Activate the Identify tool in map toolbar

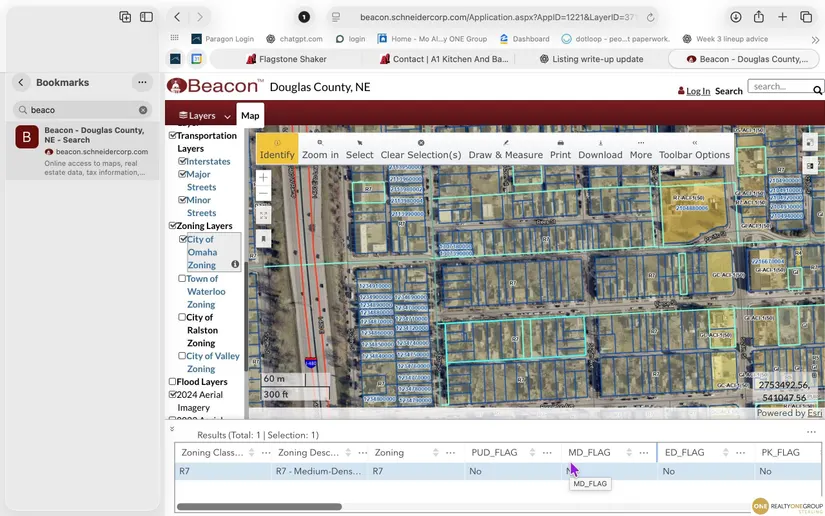click(x=277, y=150)
